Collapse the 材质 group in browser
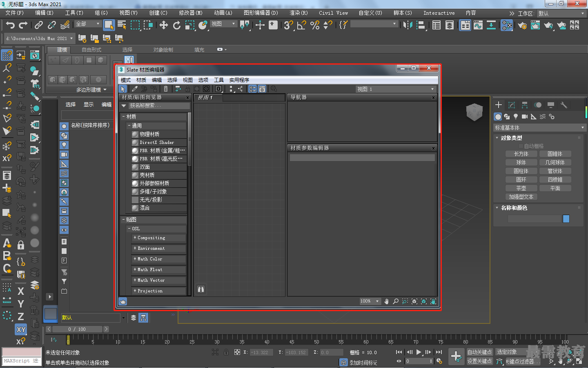The height and width of the screenshot is (368, 588). pyautogui.click(x=124, y=117)
